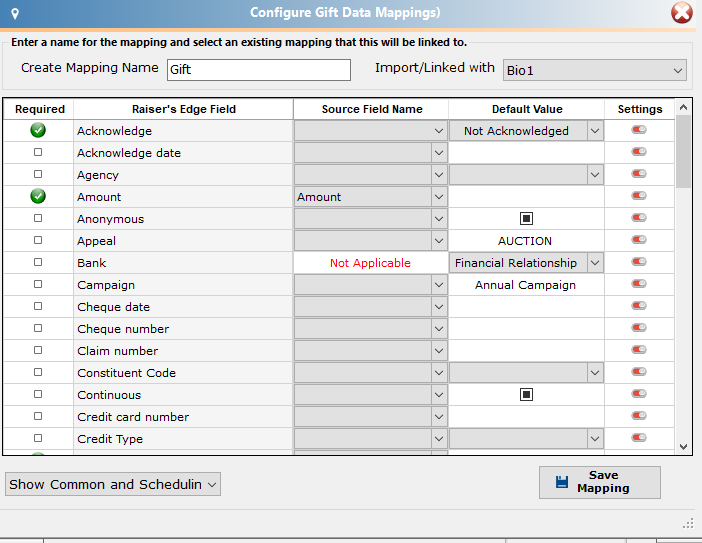
Task: Click the Default Value column header
Action: click(x=527, y=109)
